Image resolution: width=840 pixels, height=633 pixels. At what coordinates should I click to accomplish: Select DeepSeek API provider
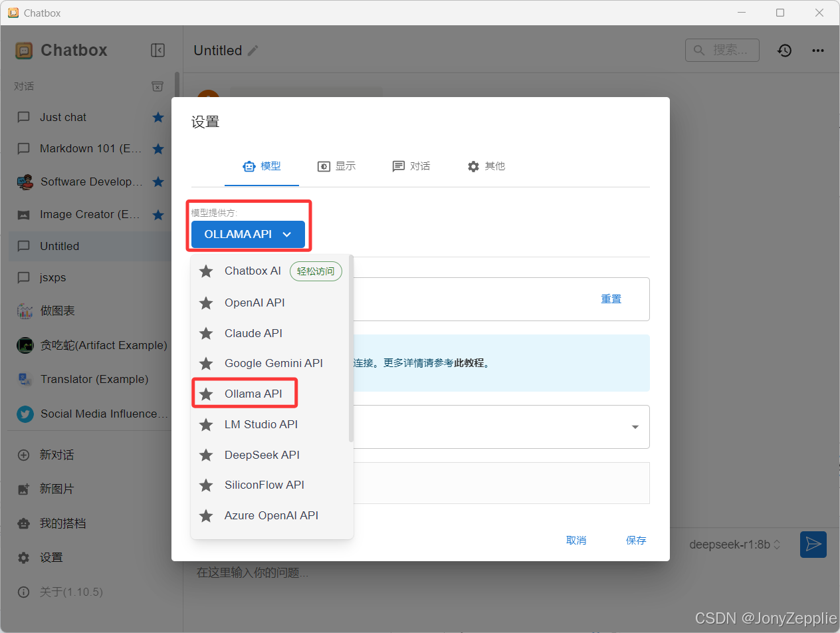coord(269,455)
